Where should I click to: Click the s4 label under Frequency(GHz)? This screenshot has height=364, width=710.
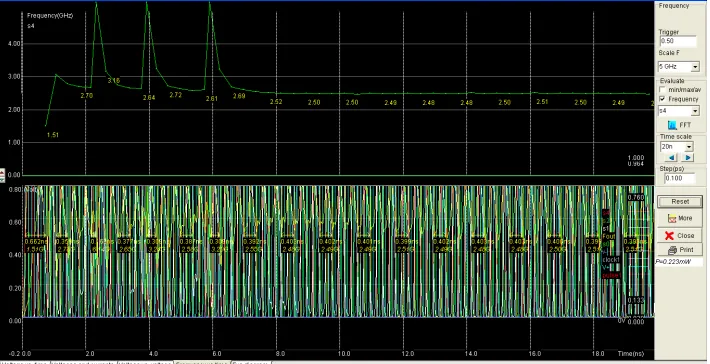click(30, 26)
